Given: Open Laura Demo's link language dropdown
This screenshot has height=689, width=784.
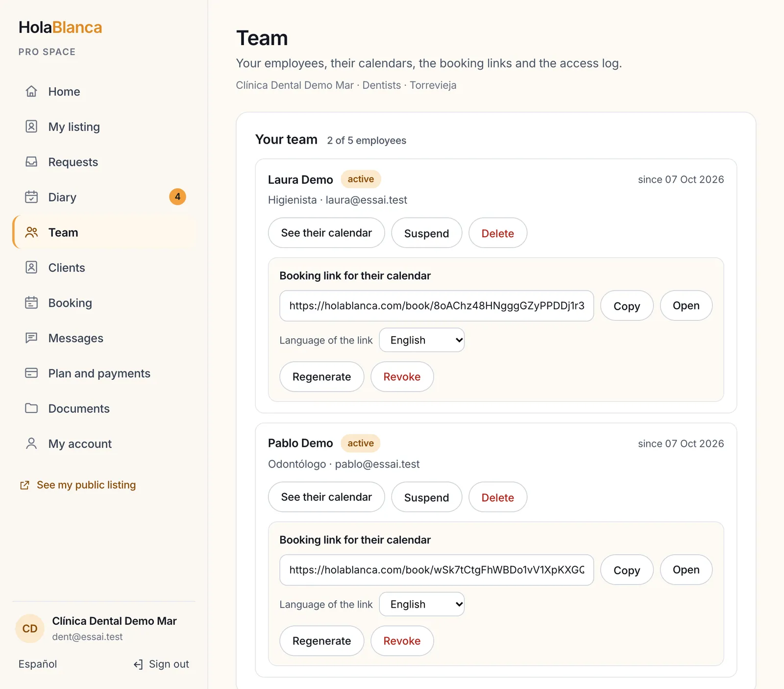Looking at the screenshot, I should (422, 340).
